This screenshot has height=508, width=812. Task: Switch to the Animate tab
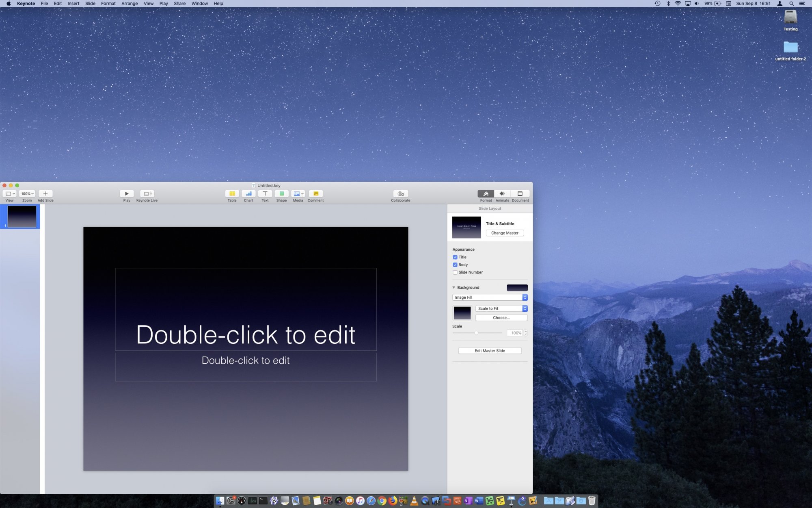pyautogui.click(x=502, y=194)
